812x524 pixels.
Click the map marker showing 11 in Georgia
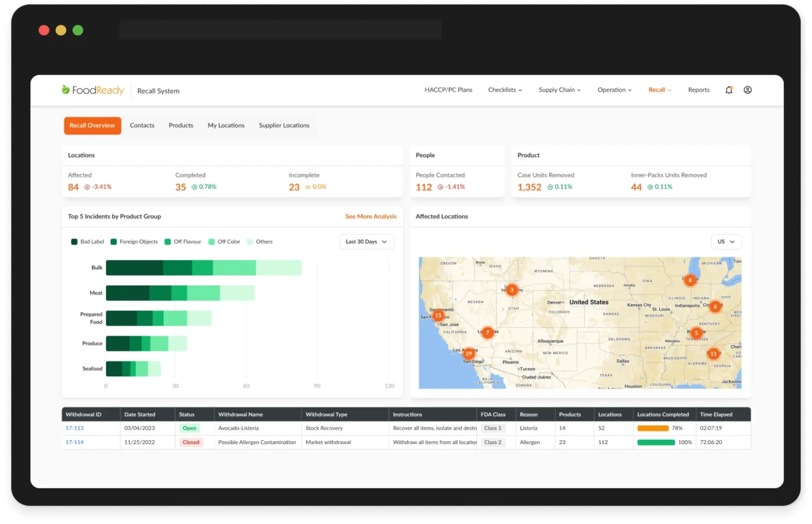tap(714, 354)
